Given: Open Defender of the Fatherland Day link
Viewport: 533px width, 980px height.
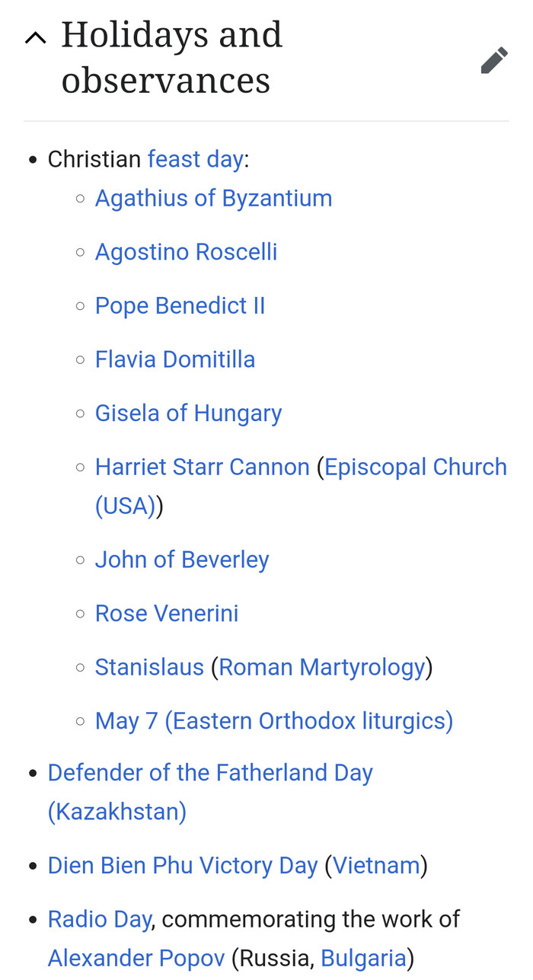Looking at the screenshot, I should tap(210, 773).
